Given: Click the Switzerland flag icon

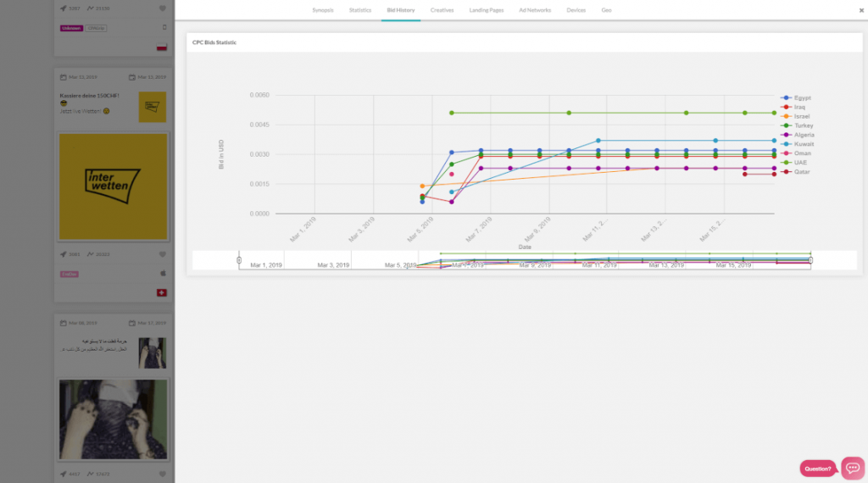Looking at the screenshot, I should (162, 292).
